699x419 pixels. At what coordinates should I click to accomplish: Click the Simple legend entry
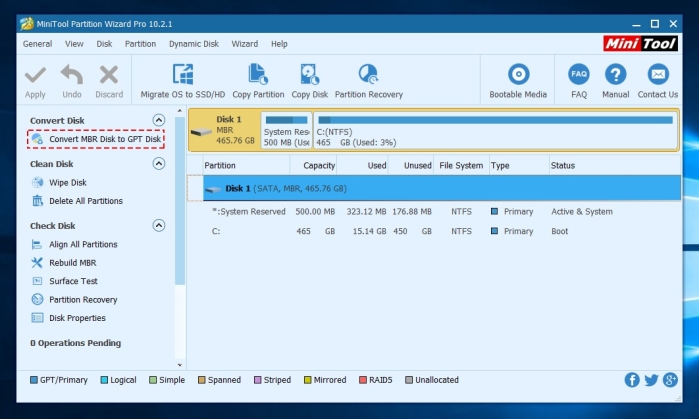(167, 380)
